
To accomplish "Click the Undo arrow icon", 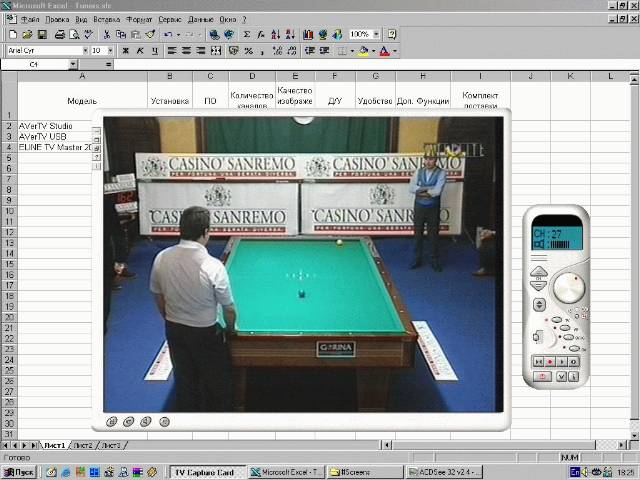I will pos(168,35).
